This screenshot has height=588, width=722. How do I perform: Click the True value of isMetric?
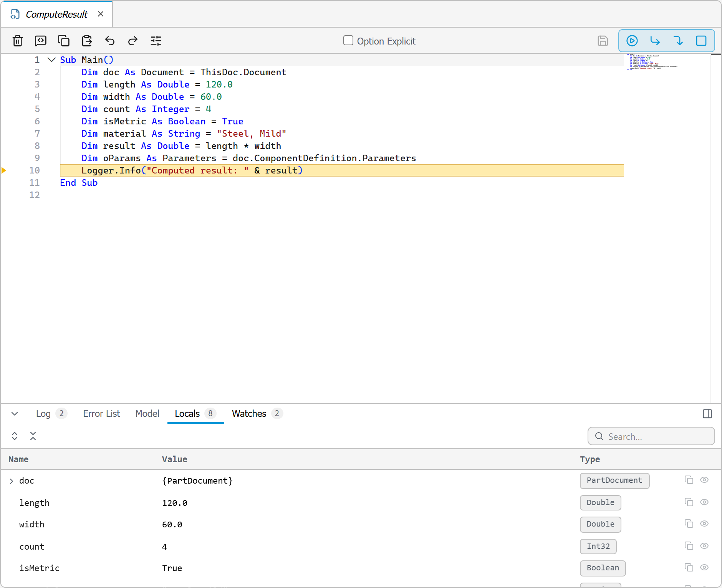[172, 568]
